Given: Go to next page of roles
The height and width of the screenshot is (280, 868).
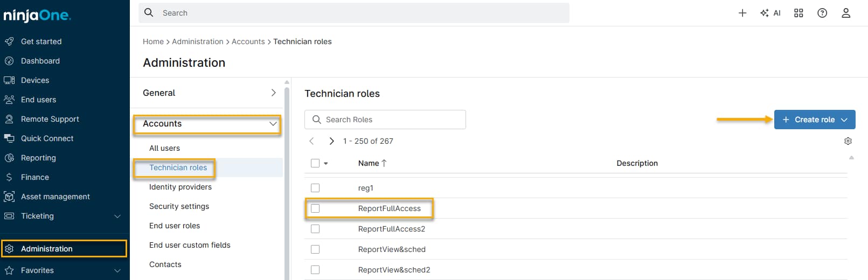Looking at the screenshot, I should click(331, 141).
